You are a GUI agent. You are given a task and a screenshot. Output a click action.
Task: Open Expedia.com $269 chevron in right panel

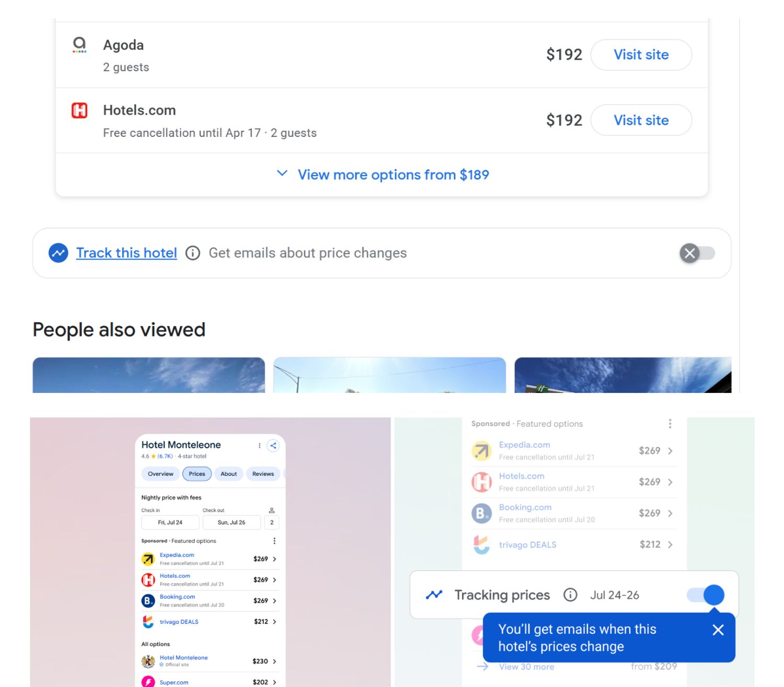point(670,451)
